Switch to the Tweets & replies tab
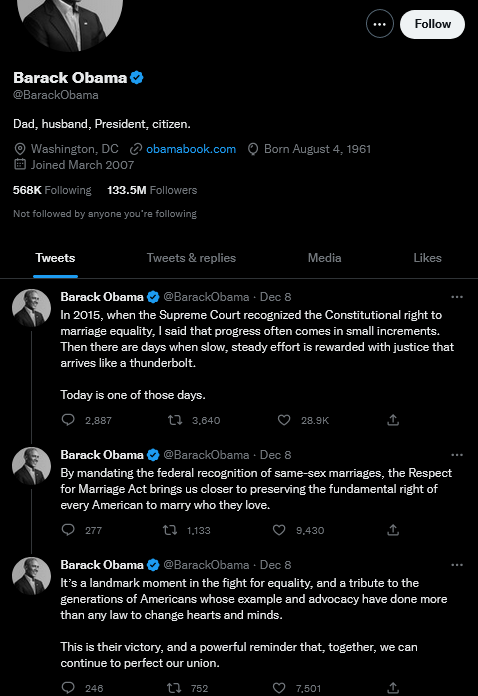The height and width of the screenshot is (696, 478). (191, 258)
